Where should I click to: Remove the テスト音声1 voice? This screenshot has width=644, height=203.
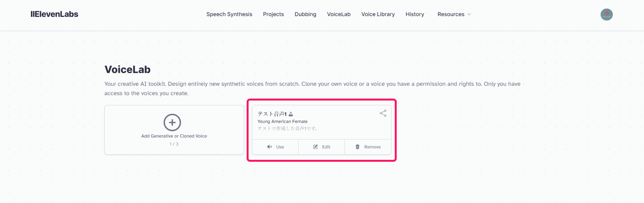click(x=368, y=147)
